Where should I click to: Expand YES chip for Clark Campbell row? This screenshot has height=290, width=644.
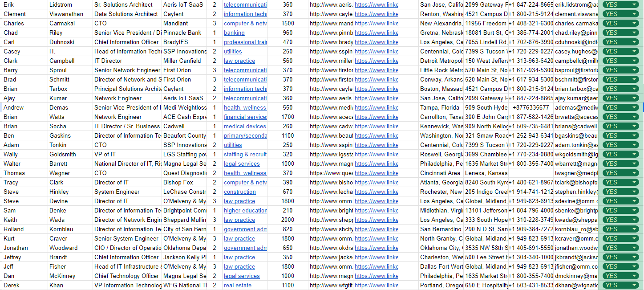pos(634,61)
